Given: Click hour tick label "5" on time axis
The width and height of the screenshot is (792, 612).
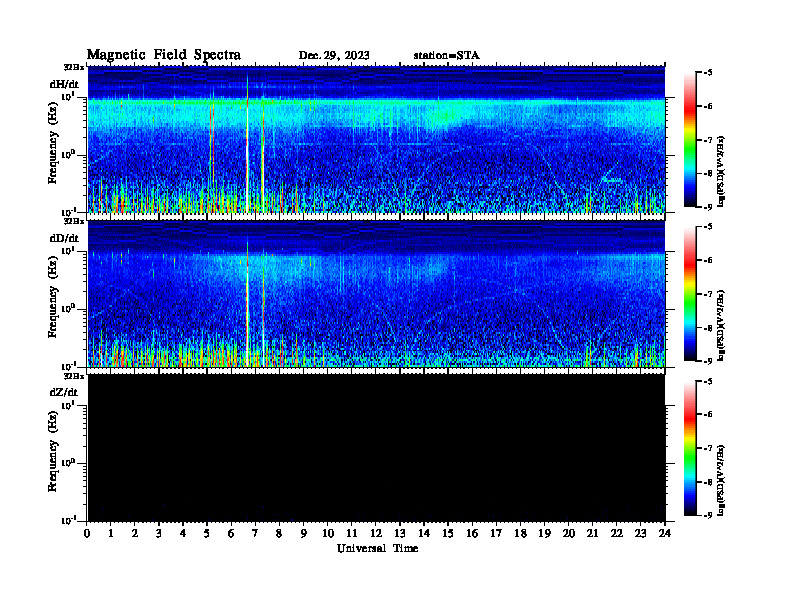Looking at the screenshot, I should click(x=207, y=533).
